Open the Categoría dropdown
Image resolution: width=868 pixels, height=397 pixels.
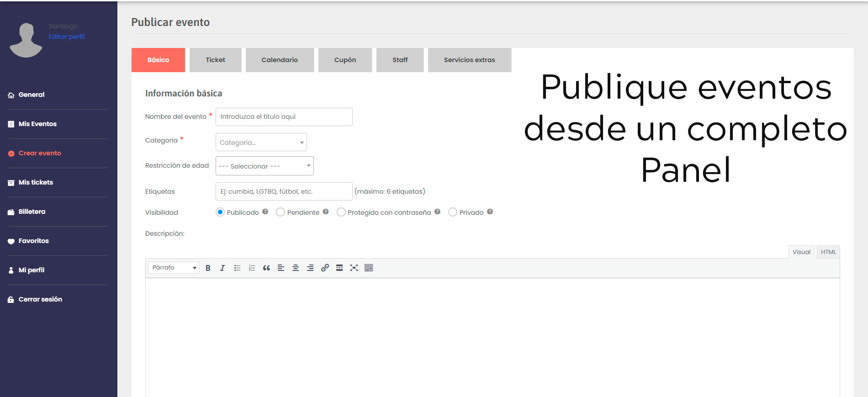pyautogui.click(x=261, y=143)
